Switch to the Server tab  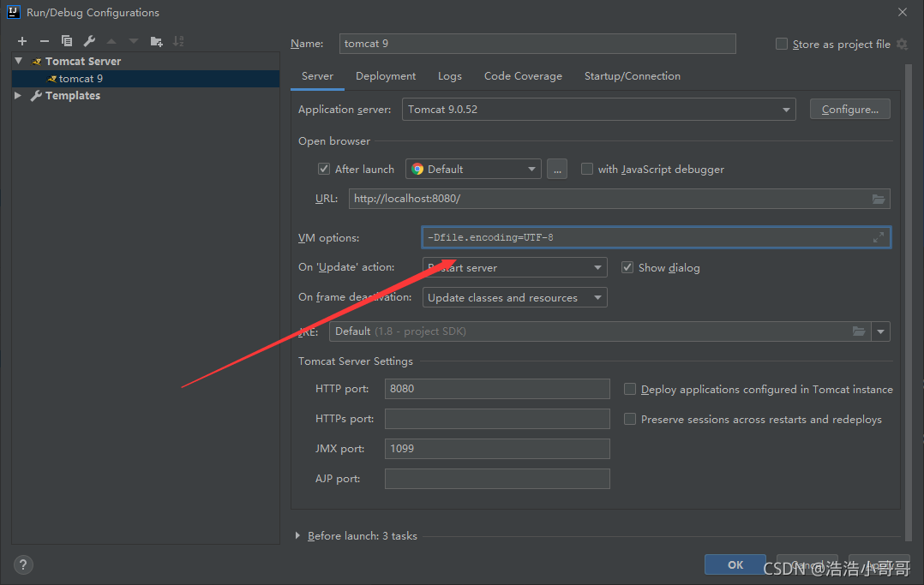(318, 76)
